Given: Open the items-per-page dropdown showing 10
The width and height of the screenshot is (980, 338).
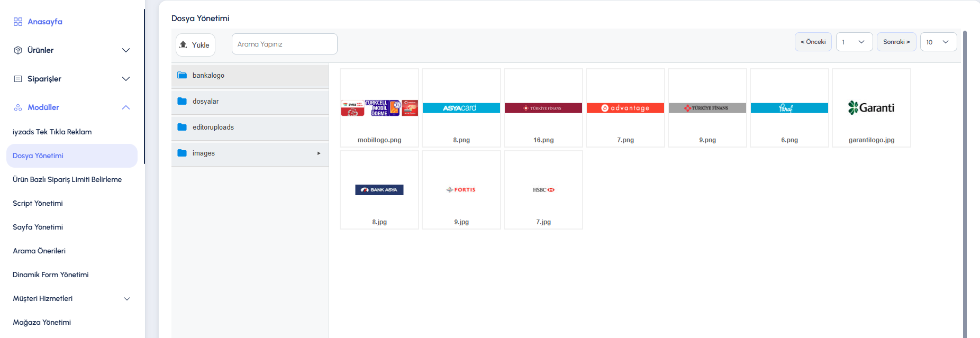Looking at the screenshot, I should click(938, 42).
